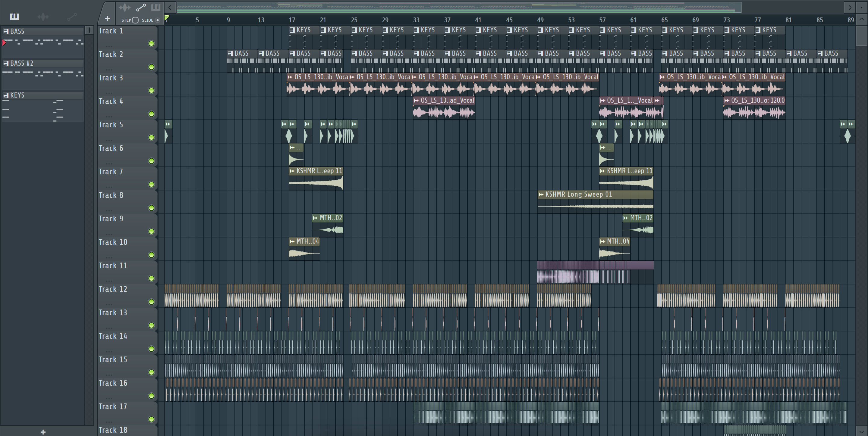Mute Track 14 with its green LED
Screen dimensions: 868x436
tap(151, 349)
